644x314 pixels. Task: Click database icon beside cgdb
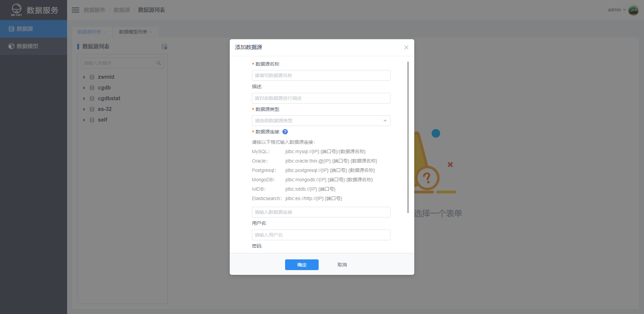[92, 88]
